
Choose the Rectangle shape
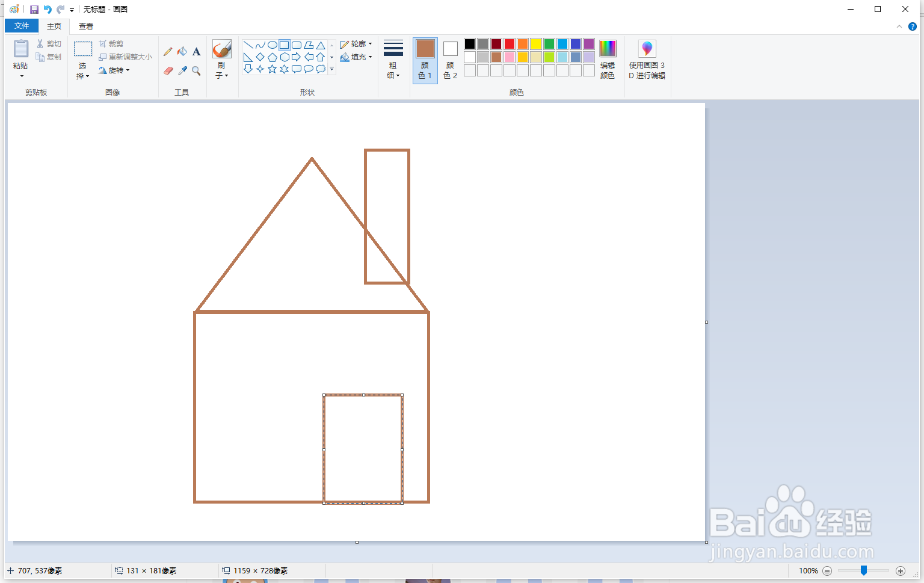click(x=284, y=45)
